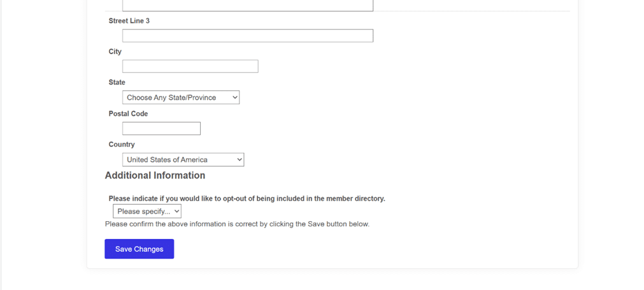Click the Save Changes button
The image size is (644, 290).
coord(140,249)
